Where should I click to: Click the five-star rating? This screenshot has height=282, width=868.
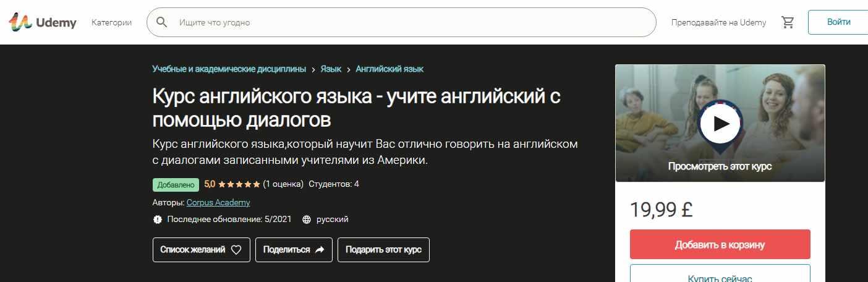pyautogui.click(x=239, y=184)
